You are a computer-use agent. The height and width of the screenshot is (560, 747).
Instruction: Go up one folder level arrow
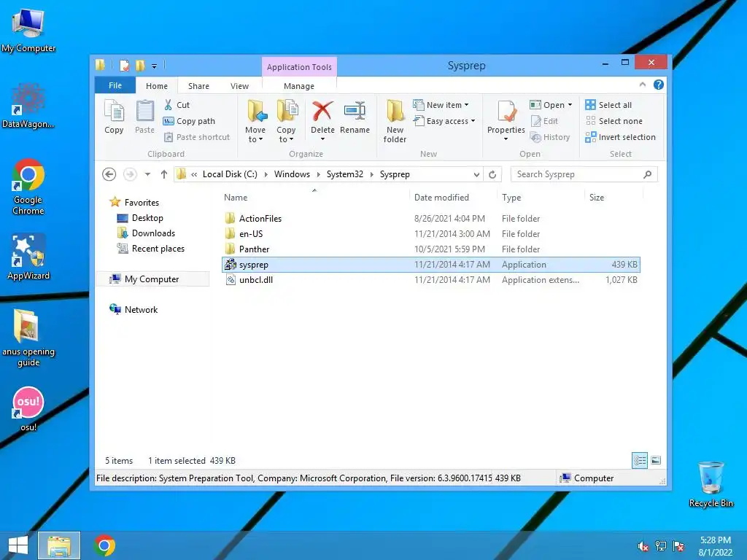[x=164, y=174]
